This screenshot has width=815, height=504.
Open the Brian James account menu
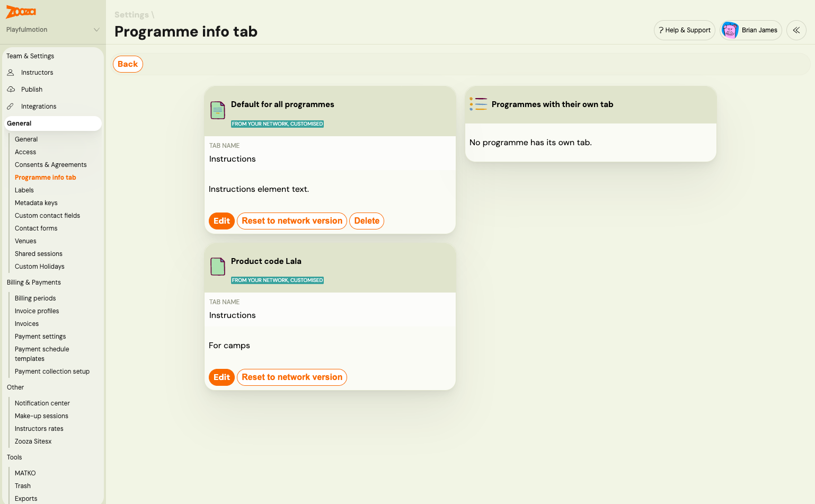tap(751, 30)
